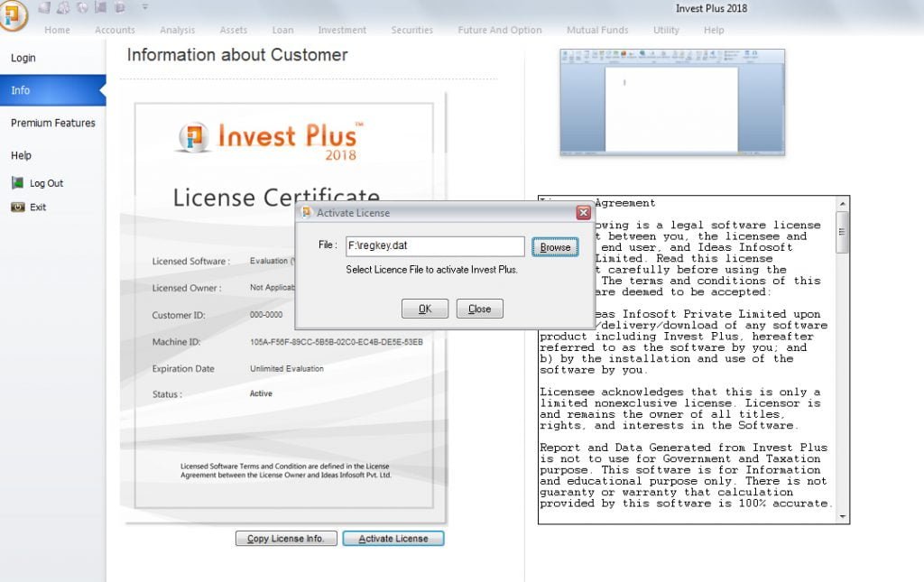Expand the quick access toolbar customize arrow
The height and width of the screenshot is (582, 924).
(x=145, y=7)
